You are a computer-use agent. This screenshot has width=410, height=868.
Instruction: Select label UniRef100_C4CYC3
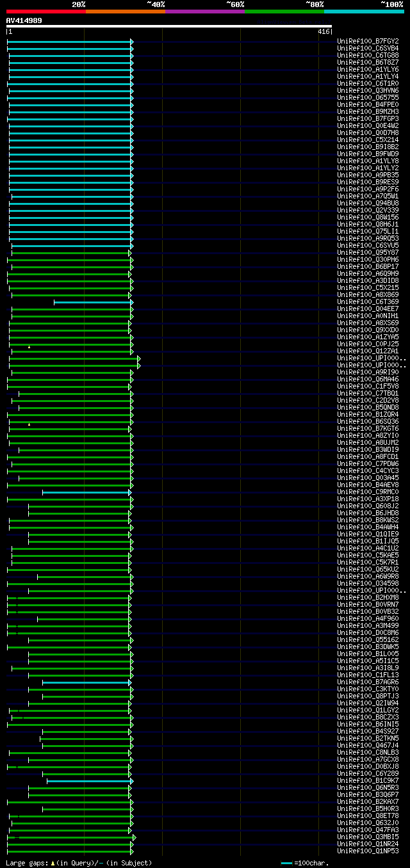(368, 471)
